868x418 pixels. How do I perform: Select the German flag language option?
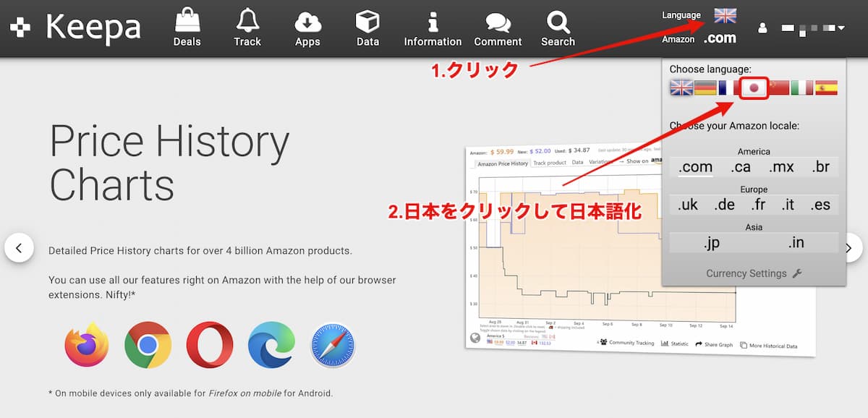[x=704, y=88]
